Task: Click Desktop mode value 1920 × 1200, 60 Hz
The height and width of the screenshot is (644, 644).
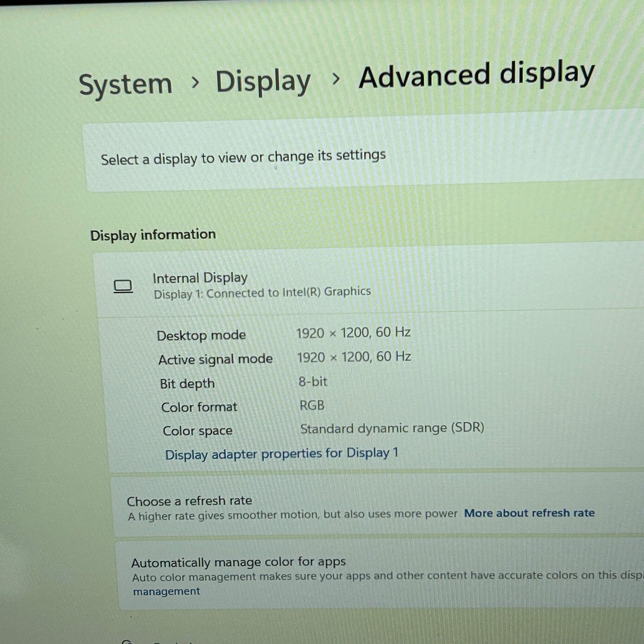Action: (353, 333)
